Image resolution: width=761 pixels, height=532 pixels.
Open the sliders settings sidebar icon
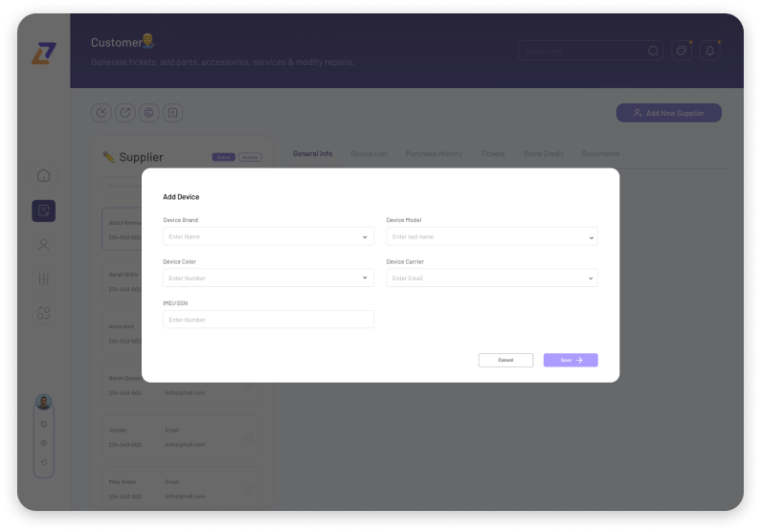click(x=43, y=278)
